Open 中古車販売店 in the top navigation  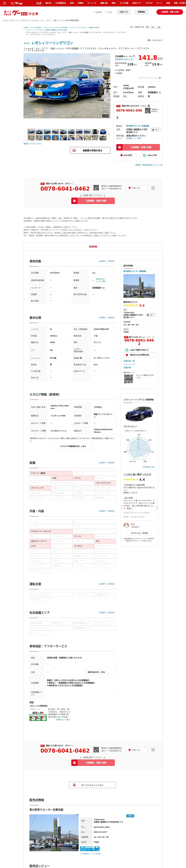pos(61,3)
